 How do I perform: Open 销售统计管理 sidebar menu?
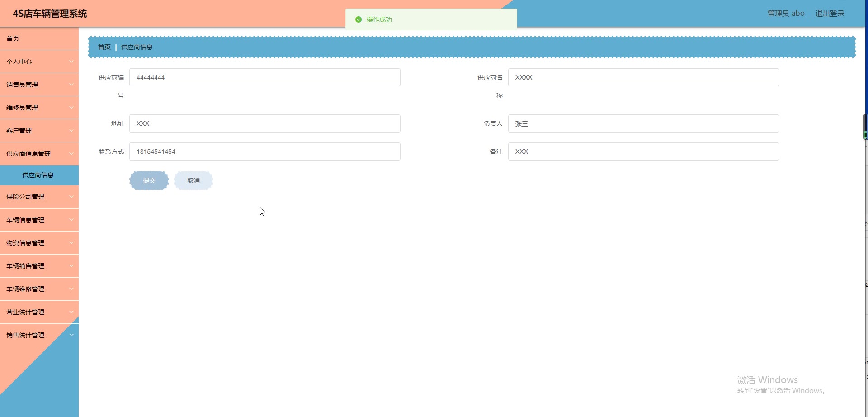39,335
